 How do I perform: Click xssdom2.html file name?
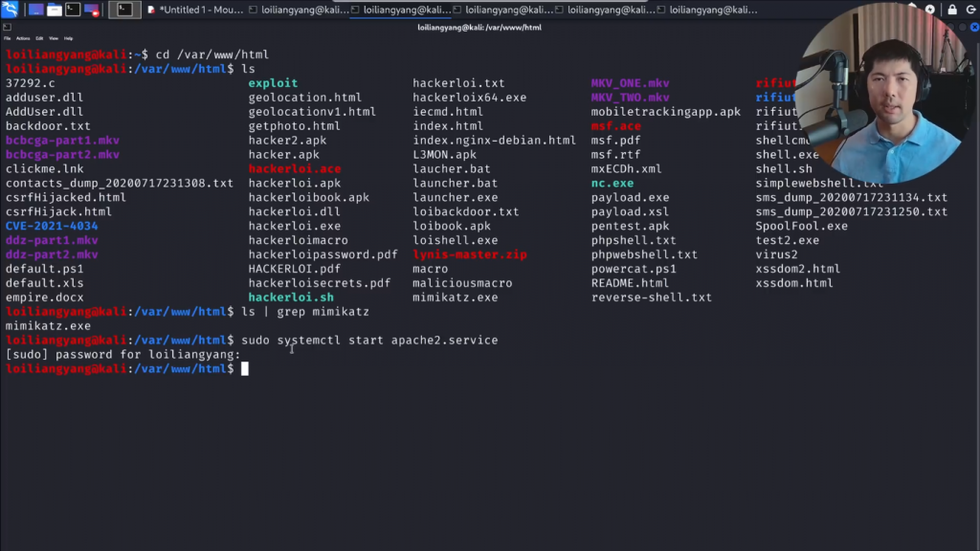click(x=798, y=269)
